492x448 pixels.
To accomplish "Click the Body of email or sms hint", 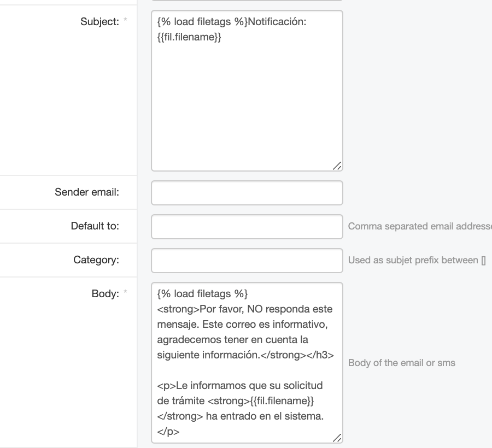I will [x=402, y=362].
